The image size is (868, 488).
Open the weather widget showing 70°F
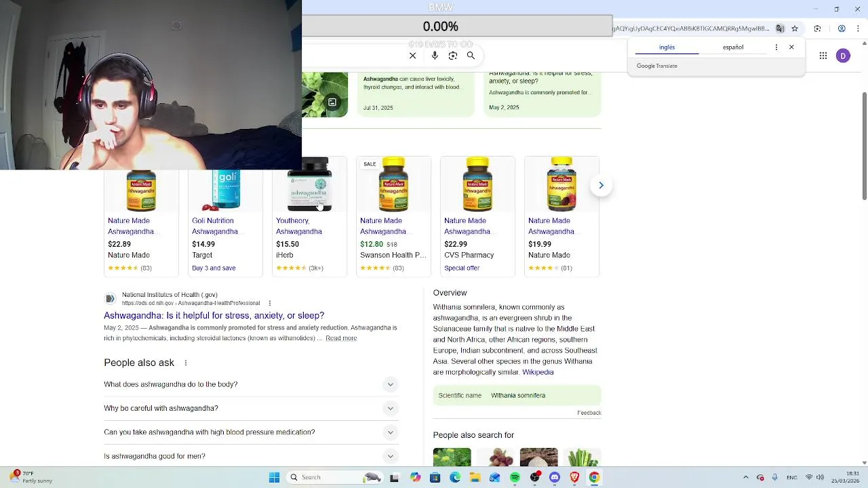[x=31, y=477]
